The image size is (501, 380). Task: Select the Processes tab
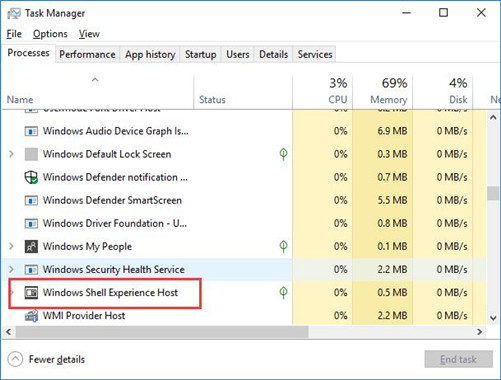tap(28, 53)
